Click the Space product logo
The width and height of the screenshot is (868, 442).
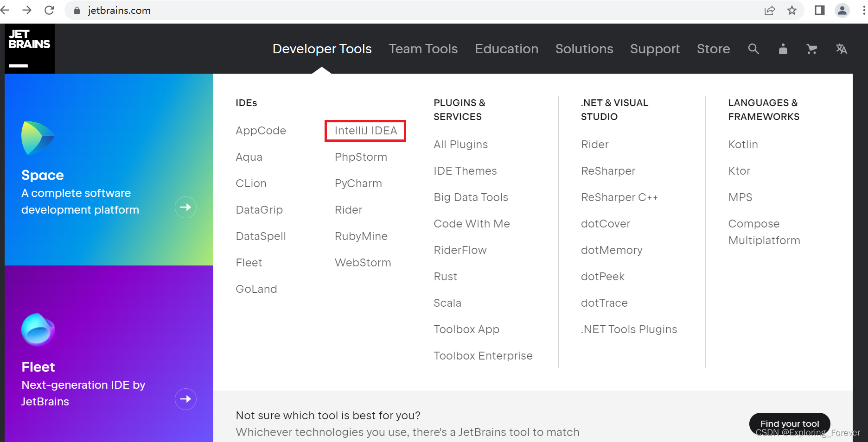[38, 138]
